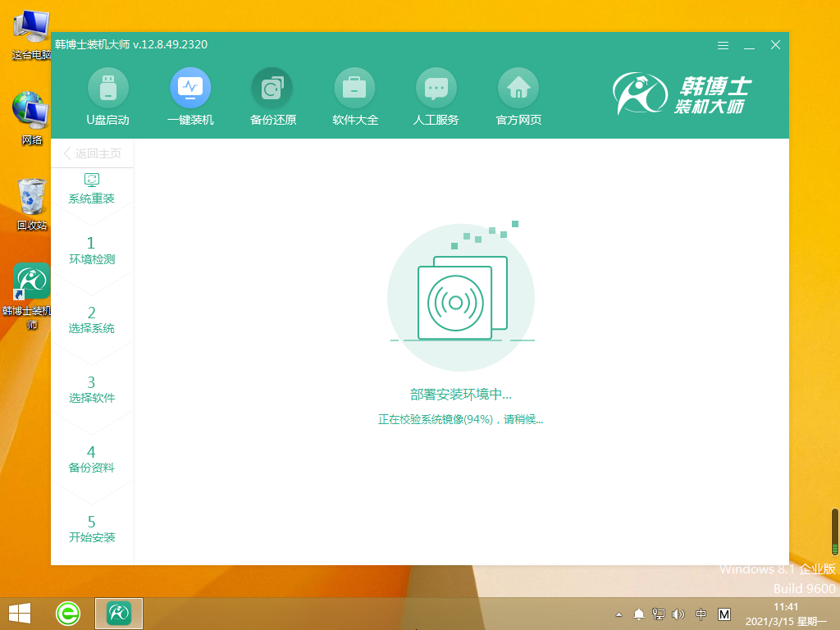Visit 官方网页 official website
The image size is (840, 630).
[518, 97]
